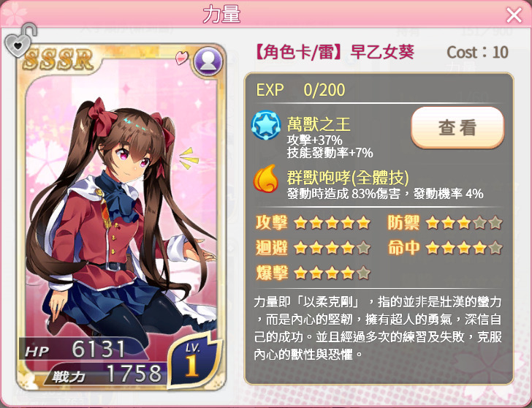Click the 查看 button

[457, 128]
